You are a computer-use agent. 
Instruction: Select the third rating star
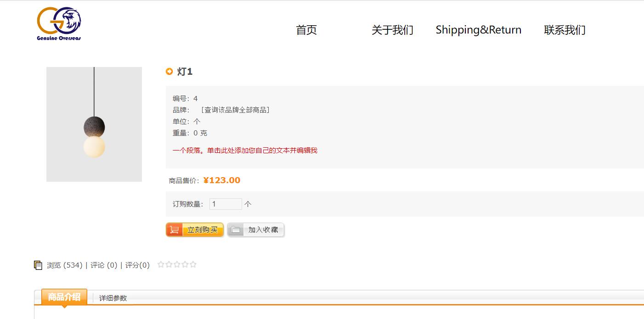177,264
